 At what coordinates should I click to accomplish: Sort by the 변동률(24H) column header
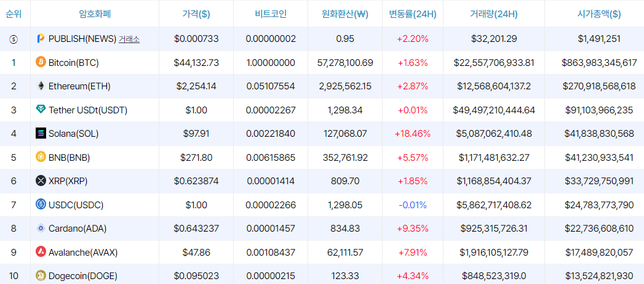coord(413,14)
